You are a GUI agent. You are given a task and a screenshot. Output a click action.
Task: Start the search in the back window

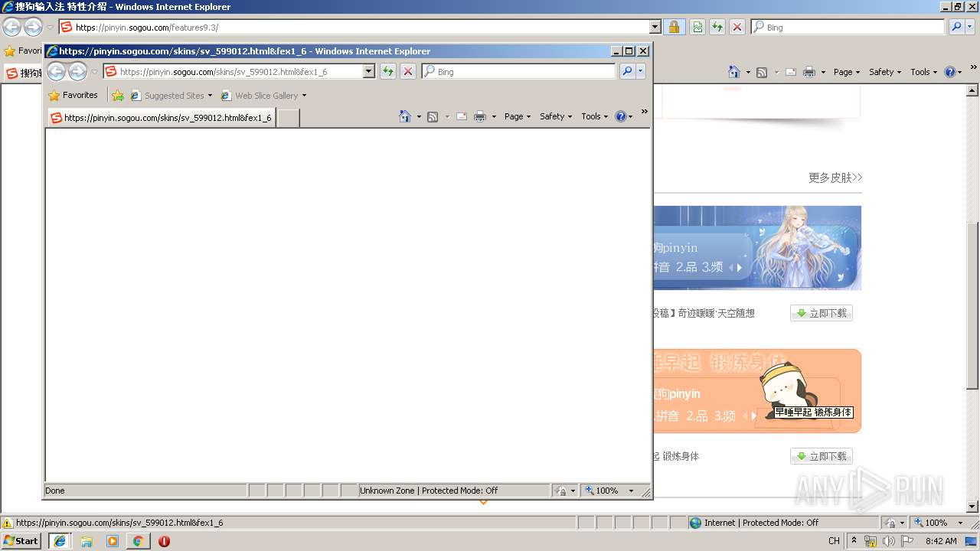(x=956, y=27)
